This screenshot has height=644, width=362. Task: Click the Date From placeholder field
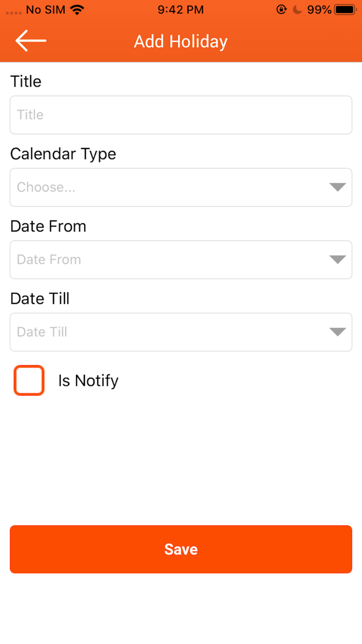(x=49, y=260)
